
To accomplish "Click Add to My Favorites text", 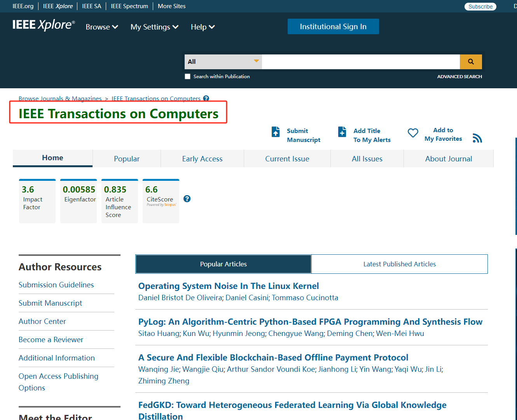I will pos(443,135).
